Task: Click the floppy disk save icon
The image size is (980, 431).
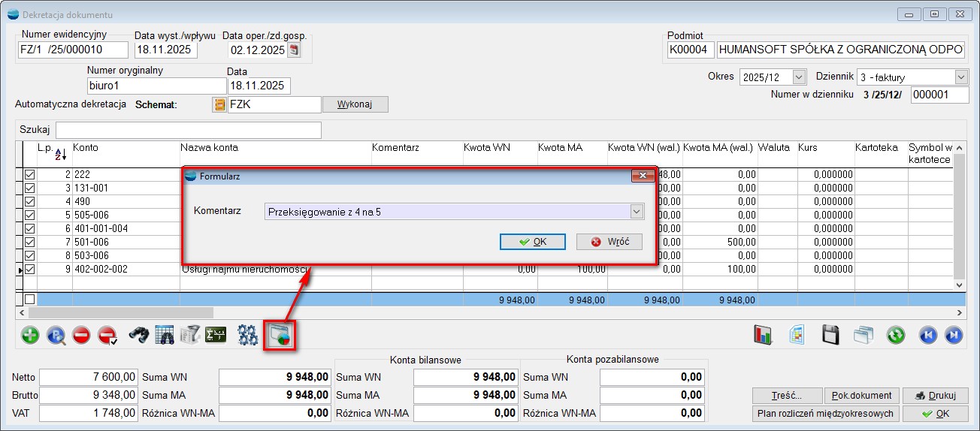Action: click(830, 336)
